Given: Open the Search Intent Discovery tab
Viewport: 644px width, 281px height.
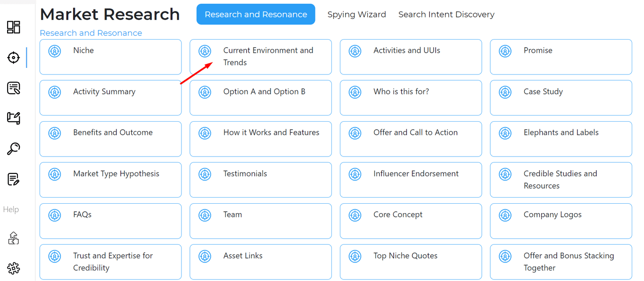Looking at the screenshot, I should pos(446,15).
